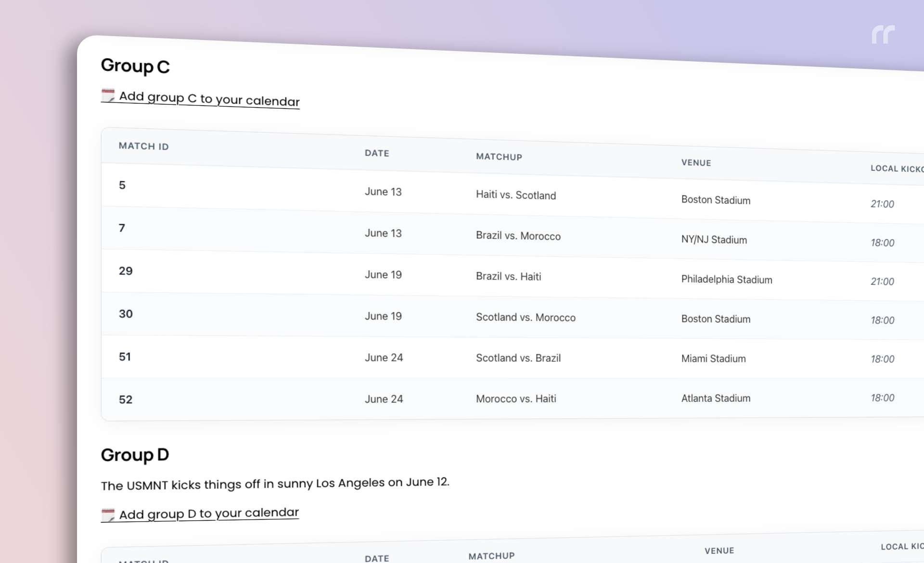Screen dimensions: 924x563
Task: Click the June 19 date for Brazil vs. Haiti
Action: (x=383, y=274)
